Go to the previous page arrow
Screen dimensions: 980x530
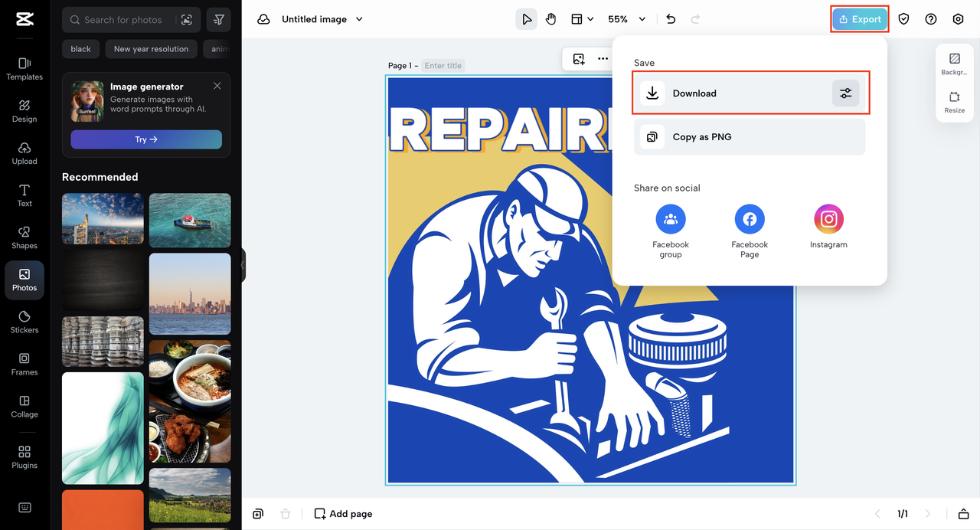(878, 514)
